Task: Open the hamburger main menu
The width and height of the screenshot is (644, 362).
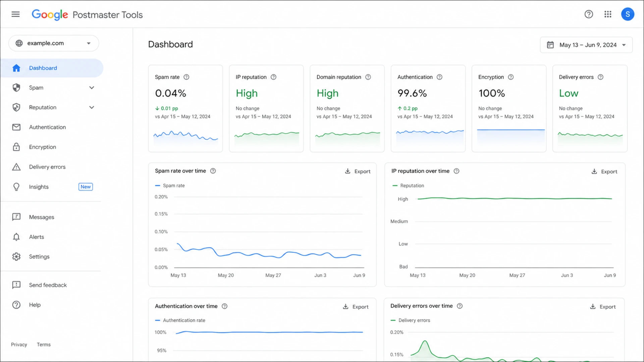Action: click(x=15, y=14)
